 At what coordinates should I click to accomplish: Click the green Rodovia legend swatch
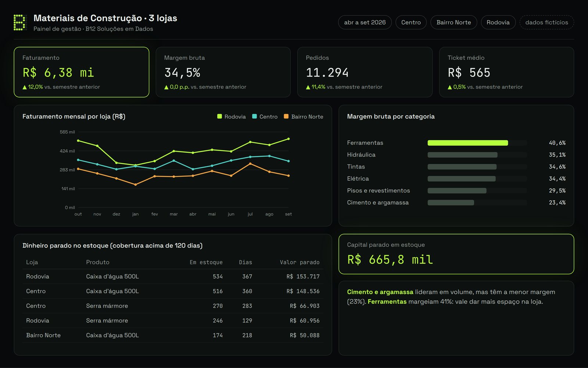[x=219, y=116]
